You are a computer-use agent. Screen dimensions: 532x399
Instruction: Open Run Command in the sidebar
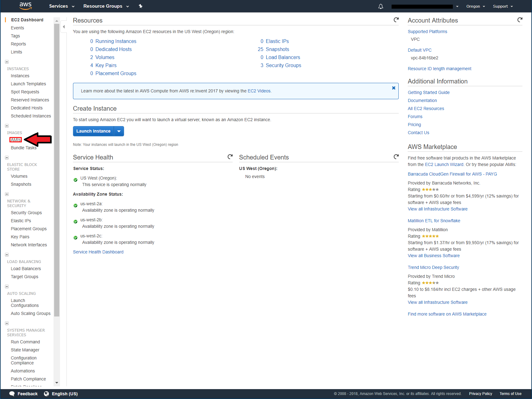click(25, 342)
